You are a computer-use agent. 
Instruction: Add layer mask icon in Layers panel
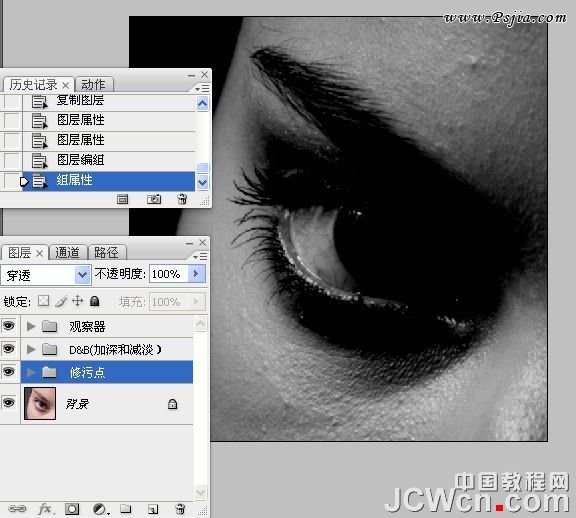(72, 509)
